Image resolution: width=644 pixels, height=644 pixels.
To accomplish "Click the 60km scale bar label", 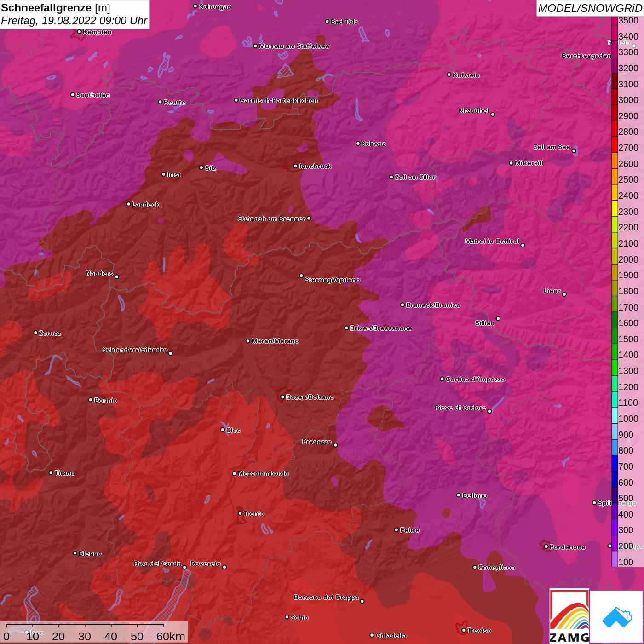I will click(171, 637).
